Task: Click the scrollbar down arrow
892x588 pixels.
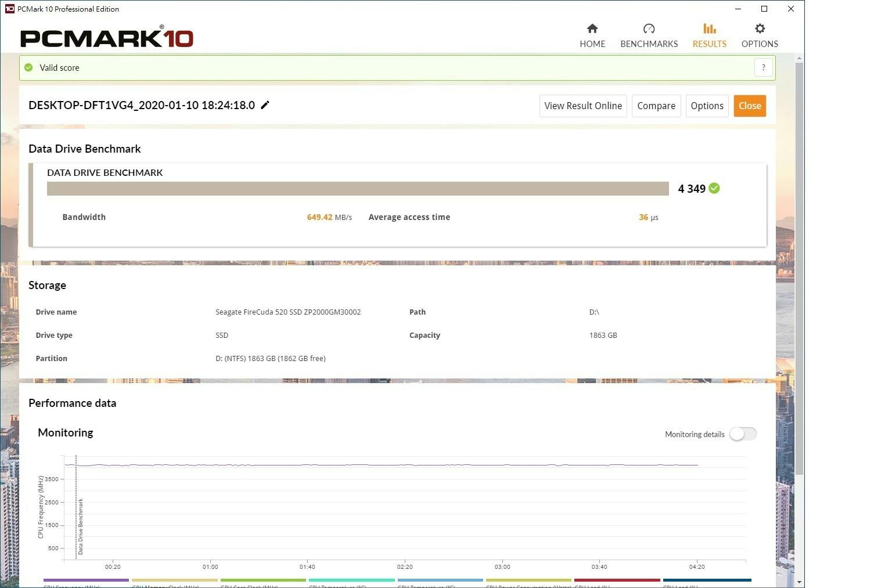Action: (800, 582)
